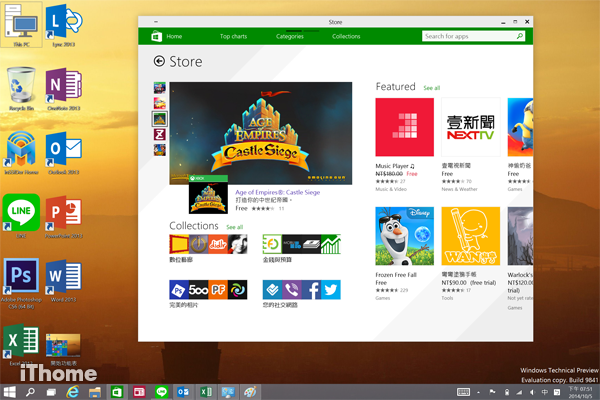Open Top charts in Store navigation
This screenshot has height=400, width=600.
233,36
